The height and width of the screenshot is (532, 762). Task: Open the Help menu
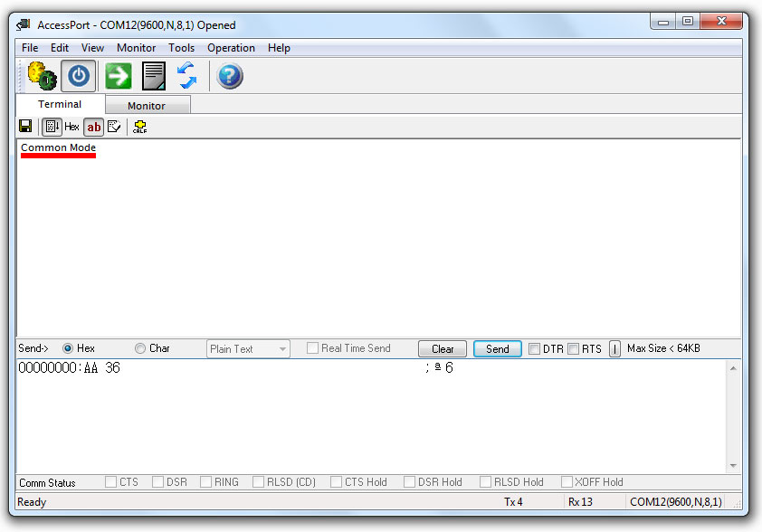pos(279,48)
